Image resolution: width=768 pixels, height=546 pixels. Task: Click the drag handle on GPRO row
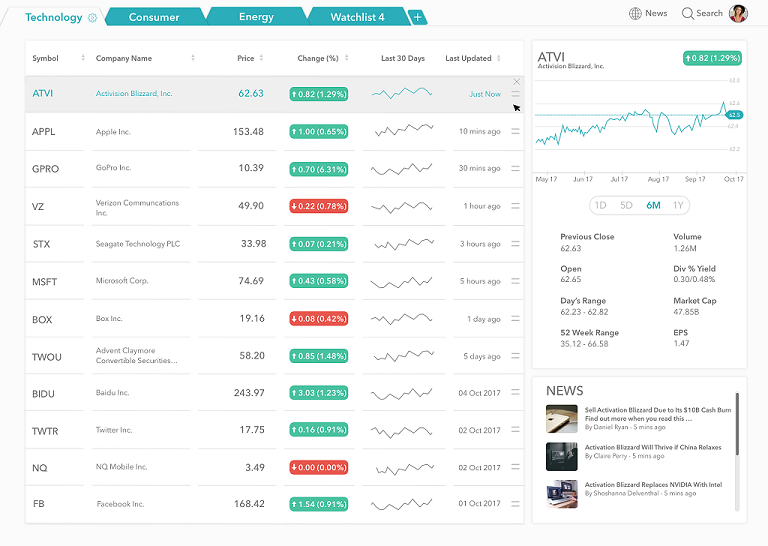tap(516, 169)
